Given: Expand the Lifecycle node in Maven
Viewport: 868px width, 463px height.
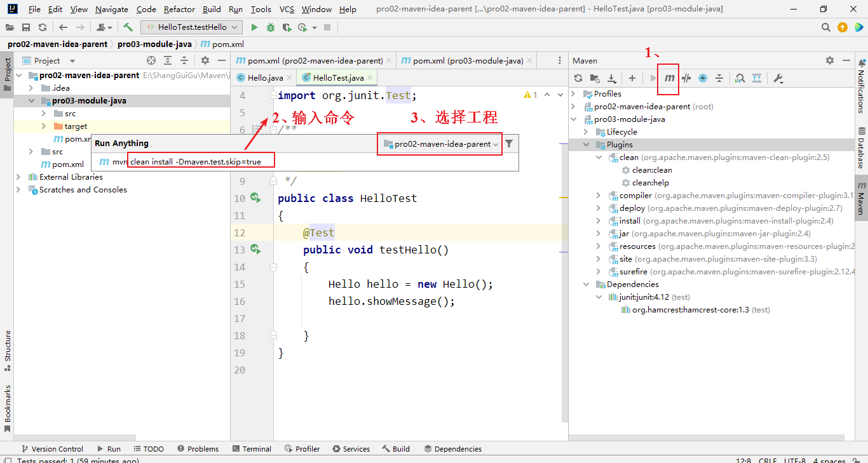Looking at the screenshot, I should 586,131.
